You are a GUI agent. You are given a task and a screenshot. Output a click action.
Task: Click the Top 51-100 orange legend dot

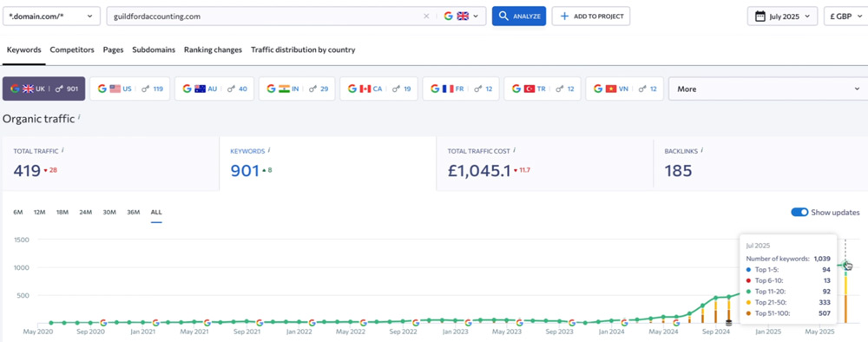coord(749,313)
